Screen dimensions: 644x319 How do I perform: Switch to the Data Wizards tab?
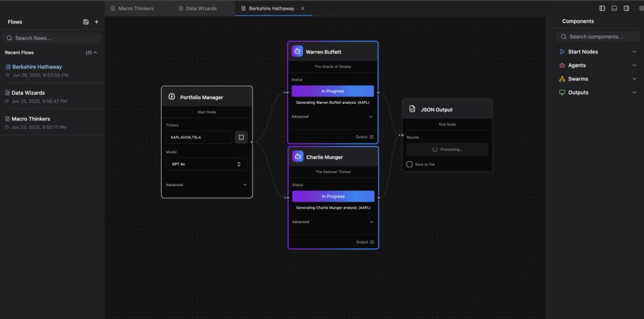pos(201,8)
